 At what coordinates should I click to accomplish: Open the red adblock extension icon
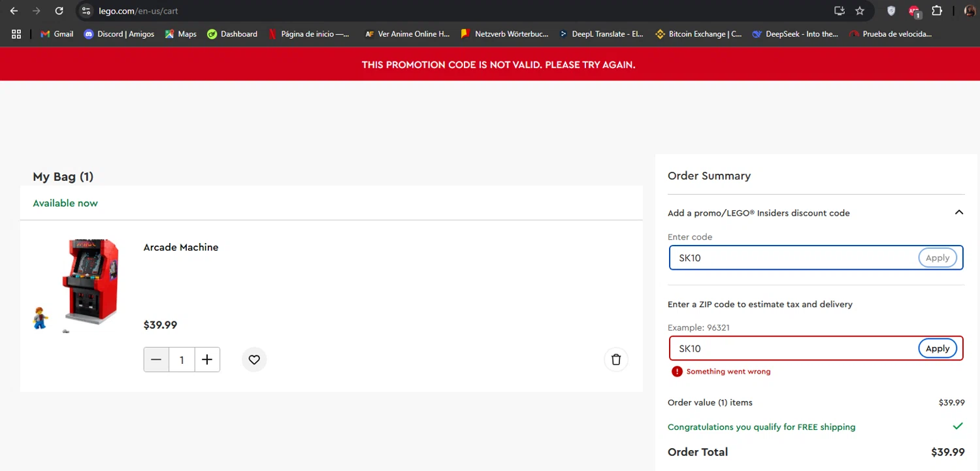coord(915,11)
